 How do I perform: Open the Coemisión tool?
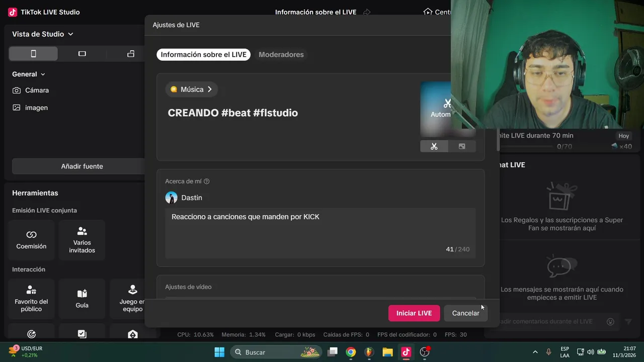tap(31, 240)
